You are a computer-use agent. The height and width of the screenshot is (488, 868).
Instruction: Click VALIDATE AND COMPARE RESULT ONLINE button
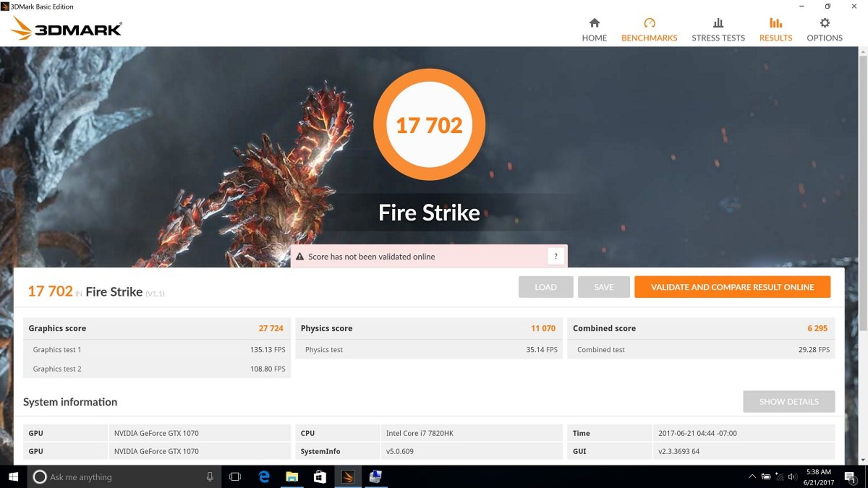[733, 286]
